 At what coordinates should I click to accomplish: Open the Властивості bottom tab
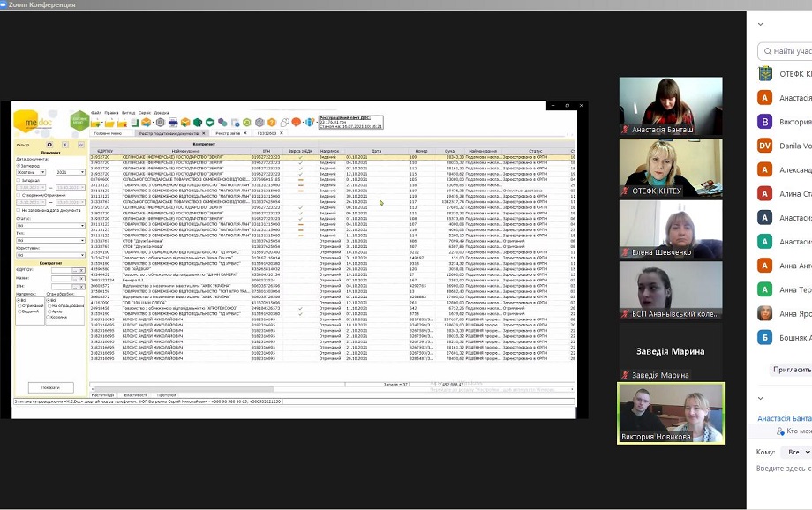[135, 395]
